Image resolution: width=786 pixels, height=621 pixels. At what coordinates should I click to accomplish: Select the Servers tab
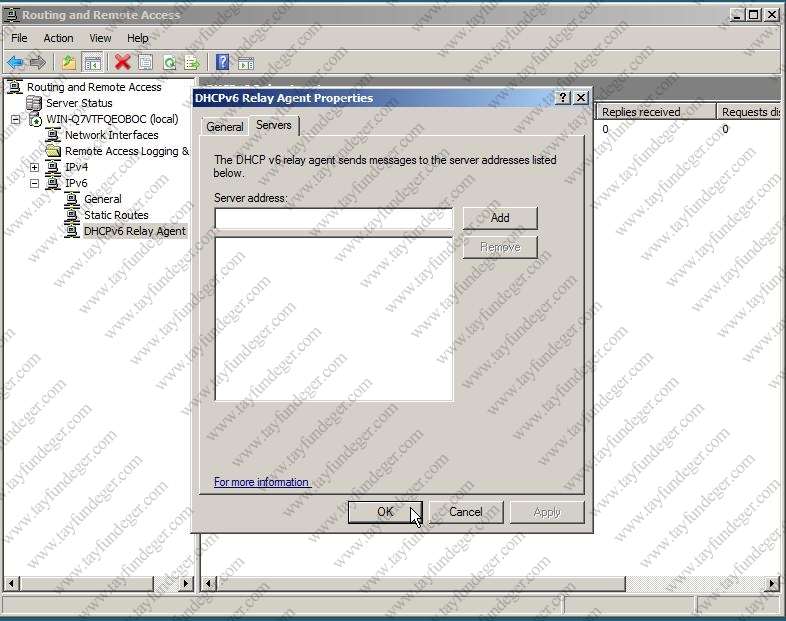(274, 125)
